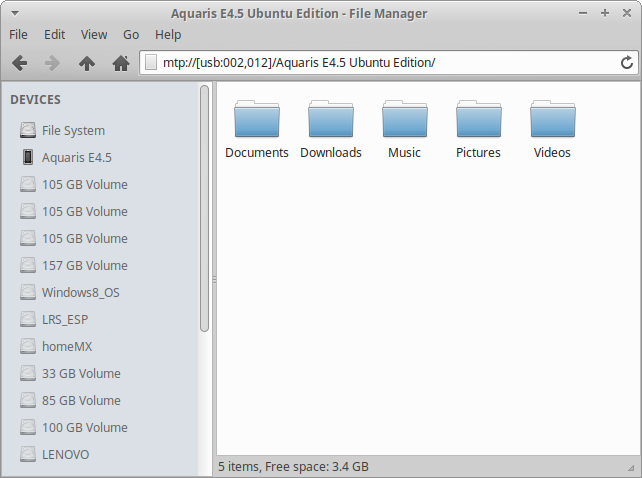Select homeMX in the sidebar
The width and height of the screenshot is (642, 478).
[67, 347]
